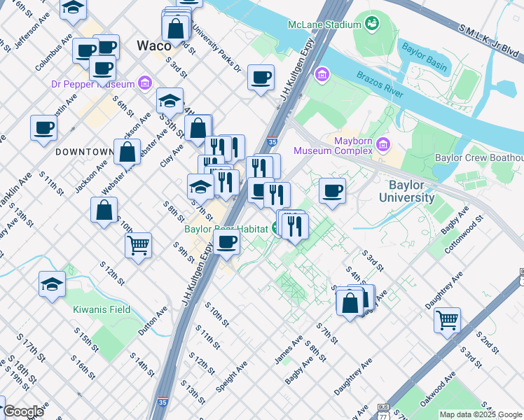Viewport: 524px width, 420px height.
Task: Open the Dr Pepper Museum pin icon
Action: coord(145,83)
